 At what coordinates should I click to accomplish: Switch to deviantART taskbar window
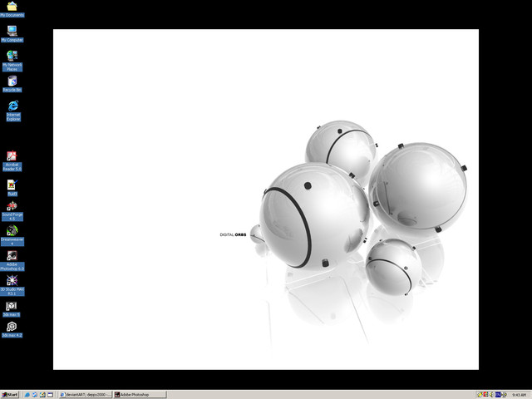tap(86, 395)
